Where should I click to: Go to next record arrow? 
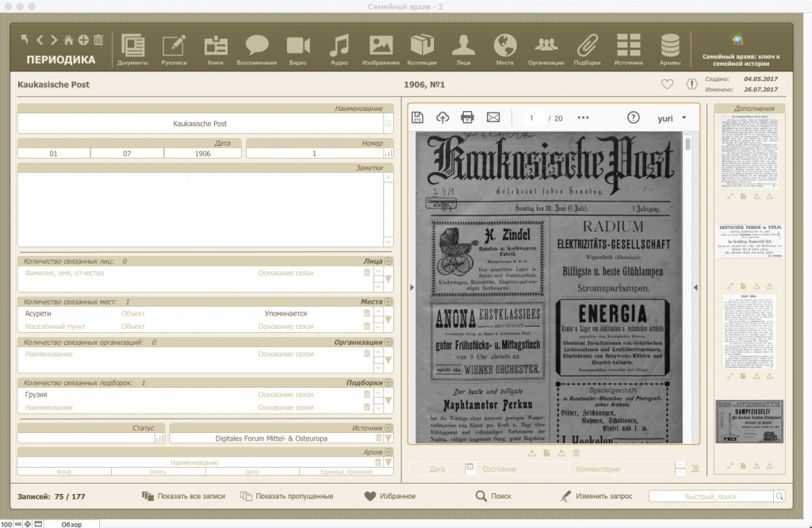[53, 40]
